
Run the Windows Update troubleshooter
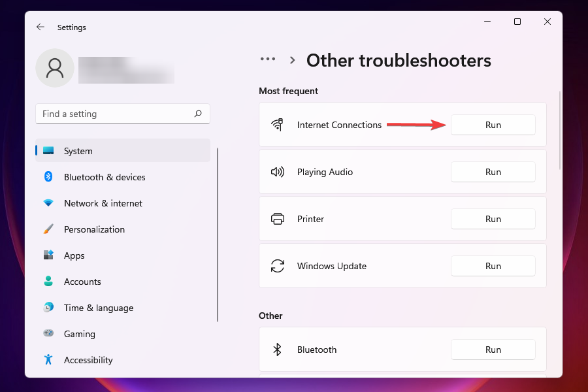tap(493, 266)
